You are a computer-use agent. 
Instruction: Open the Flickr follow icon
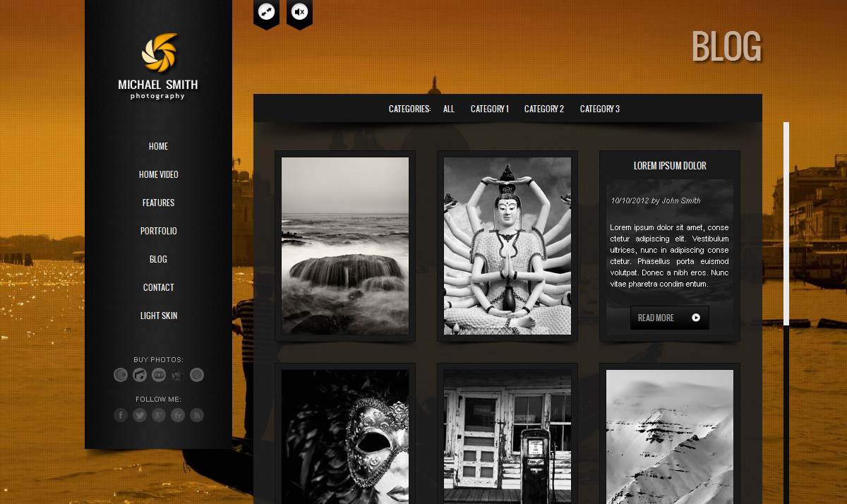[178, 415]
